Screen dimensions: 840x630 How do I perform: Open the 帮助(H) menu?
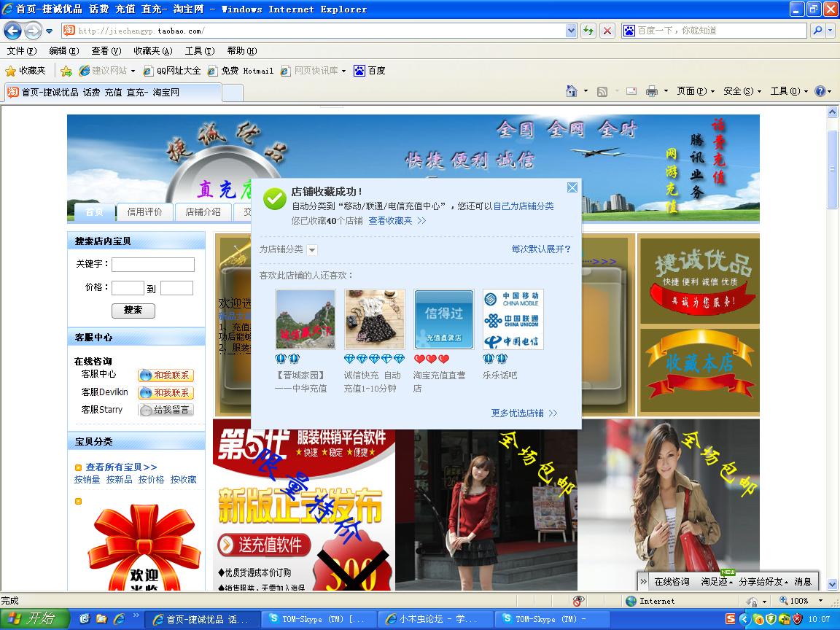click(x=241, y=51)
